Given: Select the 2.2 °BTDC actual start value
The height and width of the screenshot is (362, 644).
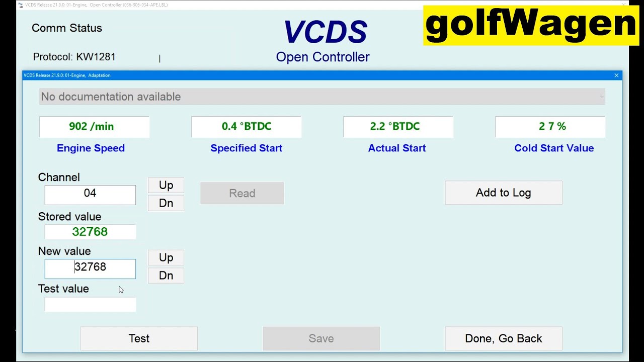Looking at the screenshot, I should coord(398,127).
